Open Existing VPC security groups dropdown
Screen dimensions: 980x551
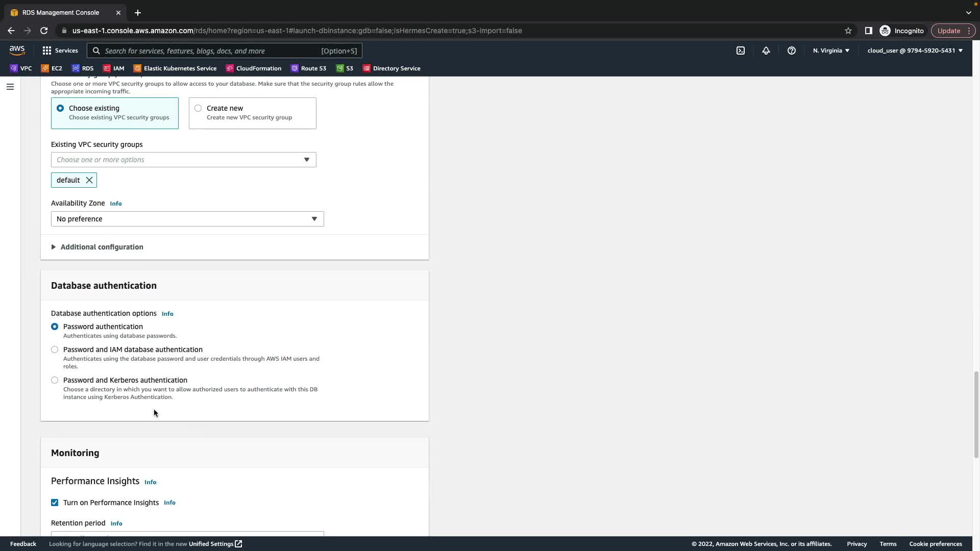tap(183, 160)
